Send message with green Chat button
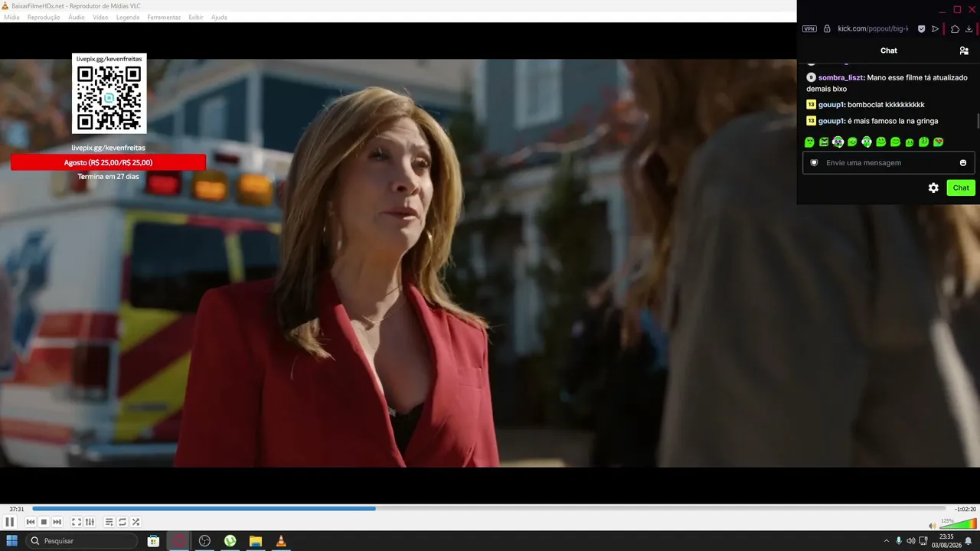The height and width of the screenshot is (551, 980). click(961, 187)
